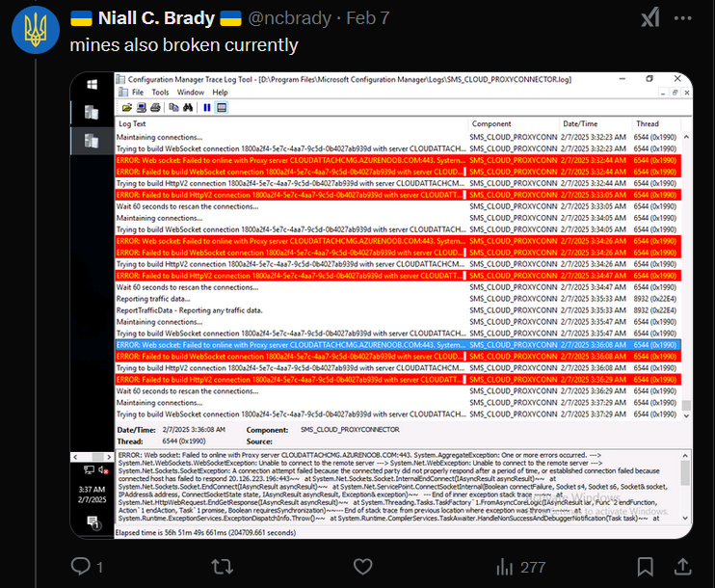Select 'ERROR: Web socket' row at 3:32:44 AM

tap(398, 160)
